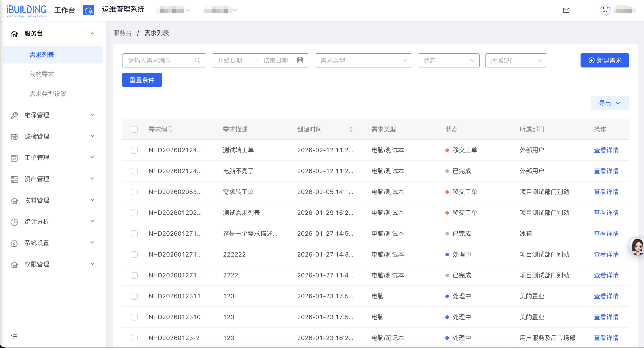The width and height of the screenshot is (644, 348).
Task: Click the sidebar collapse icon at bottom
Action: pos(14,336)
